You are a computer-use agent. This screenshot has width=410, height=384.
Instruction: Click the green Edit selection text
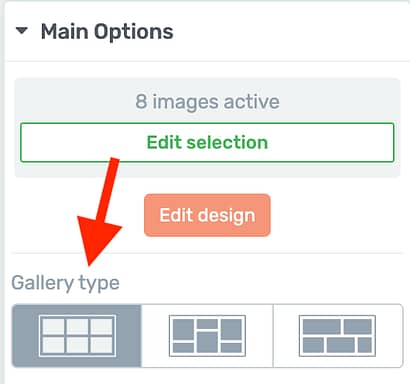(x=207, y=143)
